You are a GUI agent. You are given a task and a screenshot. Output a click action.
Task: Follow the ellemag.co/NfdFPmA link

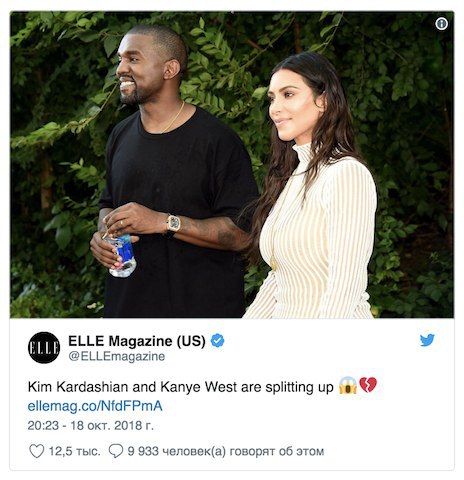(95, 406)
